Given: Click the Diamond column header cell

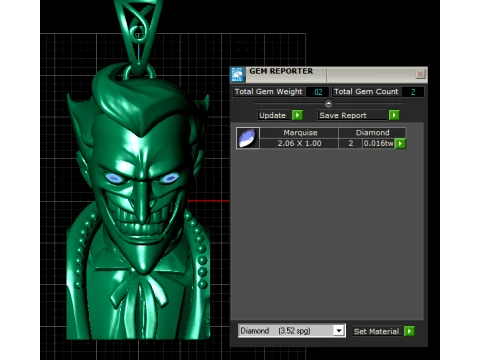Looking at the screenshot, I should [372, 133].
